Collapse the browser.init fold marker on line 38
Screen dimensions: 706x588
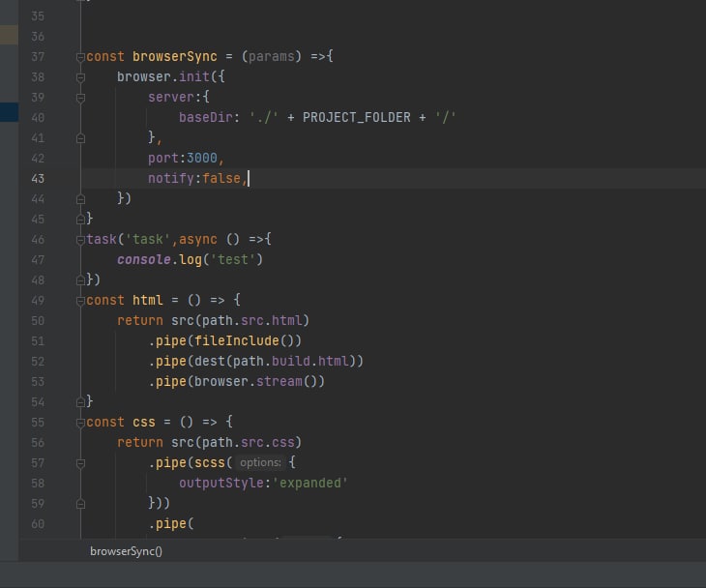[x=80, y=78]
